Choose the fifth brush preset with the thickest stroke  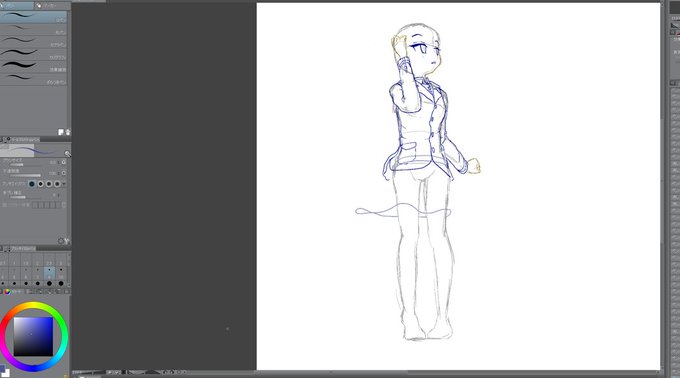pos(33,66)
